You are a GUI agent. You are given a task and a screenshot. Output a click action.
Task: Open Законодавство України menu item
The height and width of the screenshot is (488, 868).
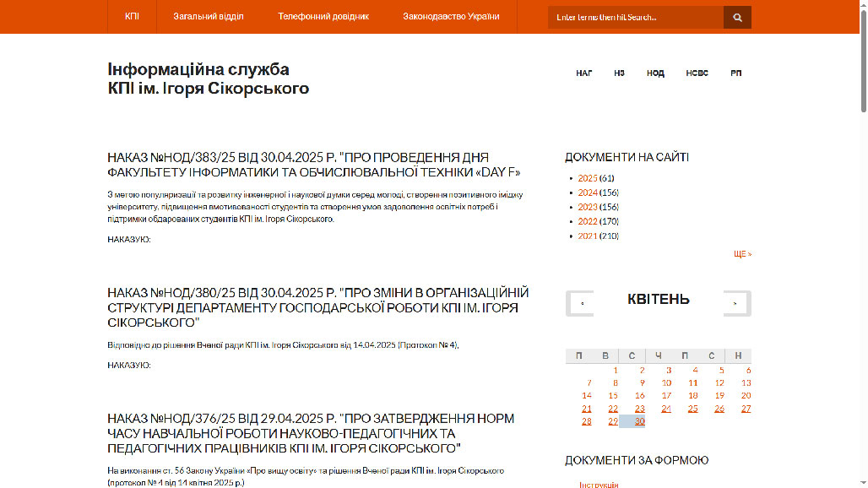(451, 16)
